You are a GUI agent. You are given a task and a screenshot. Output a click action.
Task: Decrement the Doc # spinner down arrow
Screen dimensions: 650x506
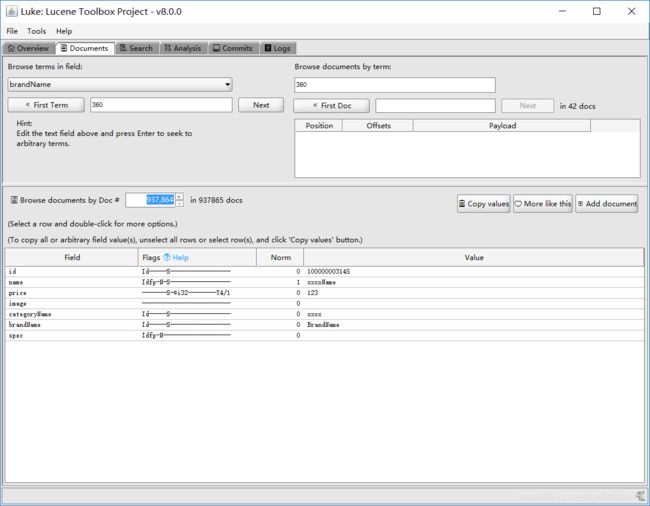179,203
